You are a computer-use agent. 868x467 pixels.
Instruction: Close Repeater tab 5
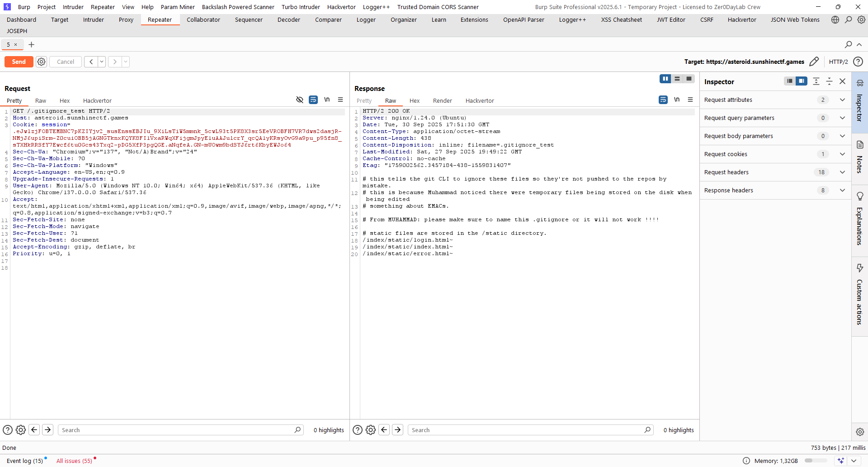15,44
